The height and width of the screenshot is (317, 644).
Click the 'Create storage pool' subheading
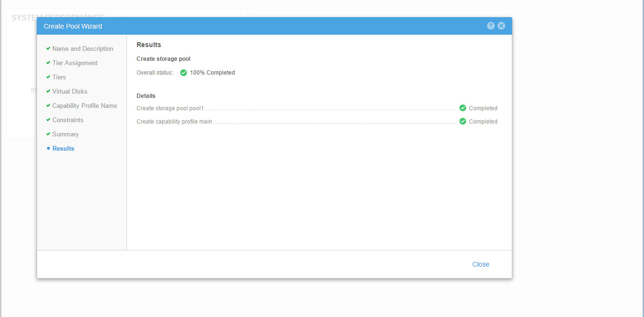coord(164,59)
